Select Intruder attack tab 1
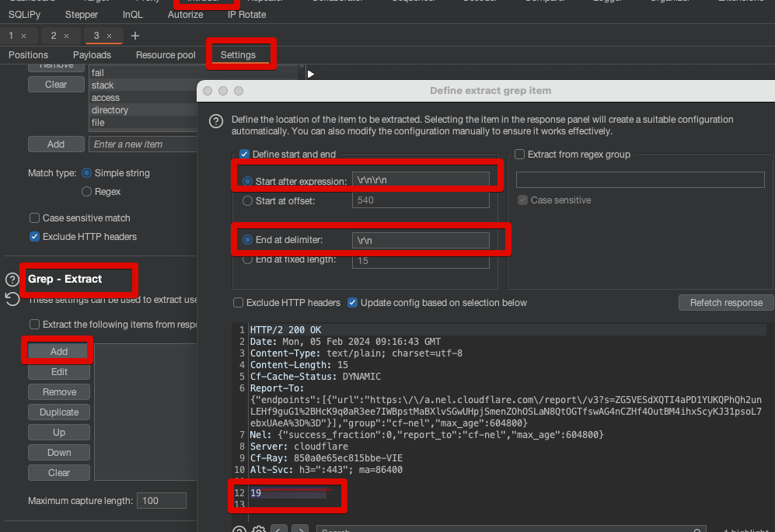Viewport: 775px width, 532px height. 11,36
